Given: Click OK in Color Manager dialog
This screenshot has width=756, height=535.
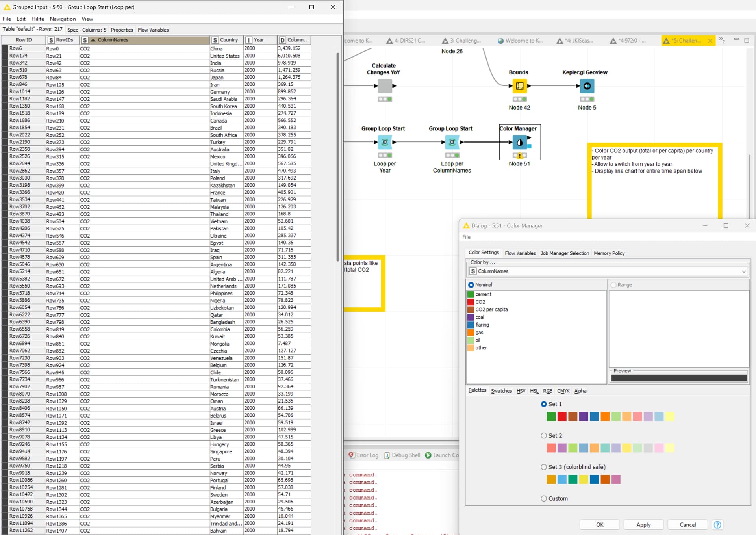Looking at the screenshot, I should (599, 525).
